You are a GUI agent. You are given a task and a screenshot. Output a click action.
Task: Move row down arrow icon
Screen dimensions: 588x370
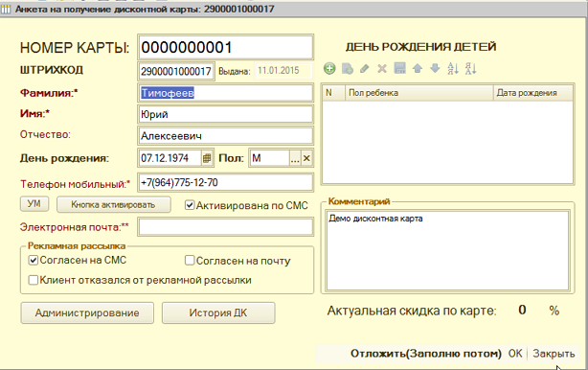(435, 68)
